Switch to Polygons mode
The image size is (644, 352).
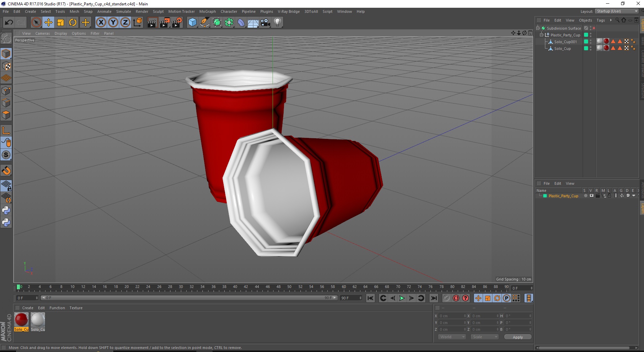click(x=6, y=115)
